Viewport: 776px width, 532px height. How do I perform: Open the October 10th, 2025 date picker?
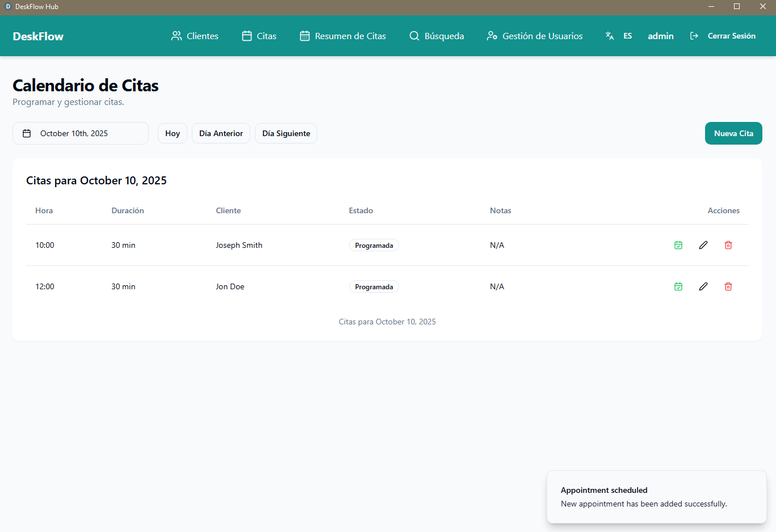81,133
